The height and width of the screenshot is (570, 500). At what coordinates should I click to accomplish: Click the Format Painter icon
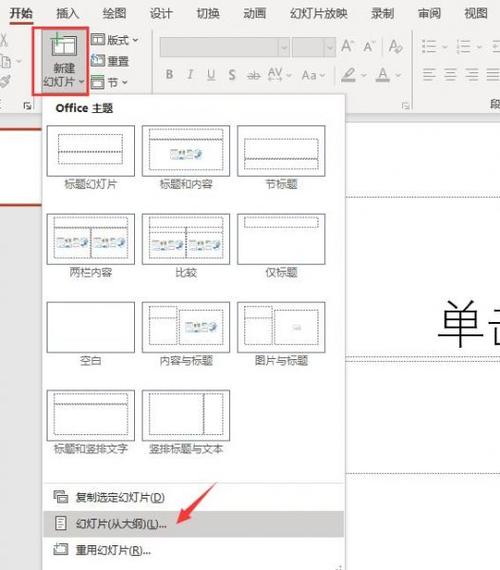tap(5, 81)
